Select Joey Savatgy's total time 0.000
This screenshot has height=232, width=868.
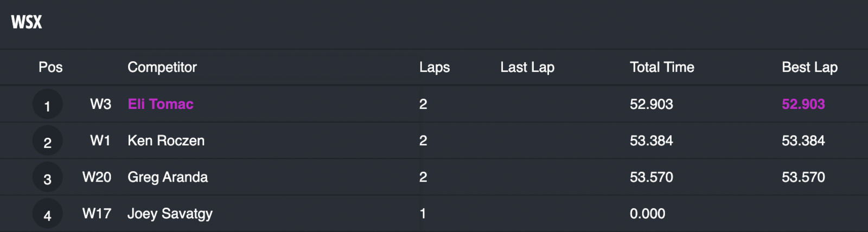pyautogui.click(x=647, y=214)
